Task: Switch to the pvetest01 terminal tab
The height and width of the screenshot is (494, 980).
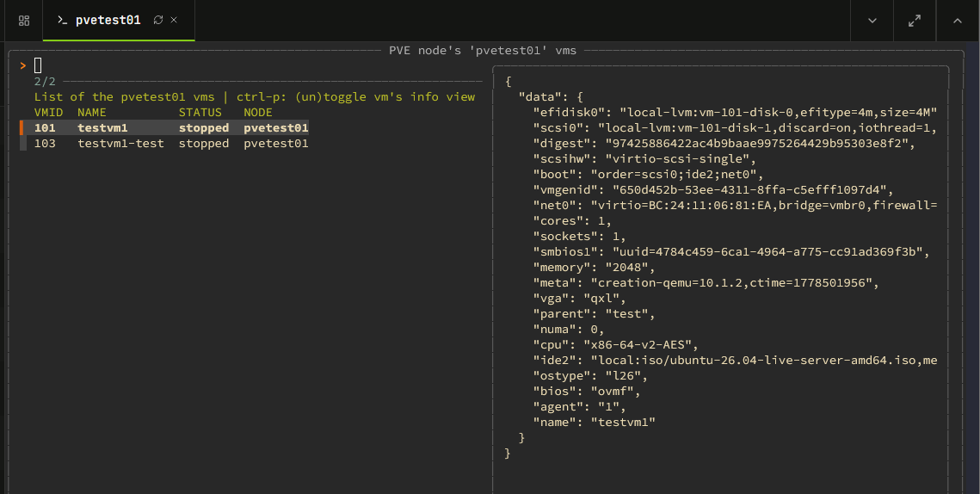Action: click(x=119, y=21)
